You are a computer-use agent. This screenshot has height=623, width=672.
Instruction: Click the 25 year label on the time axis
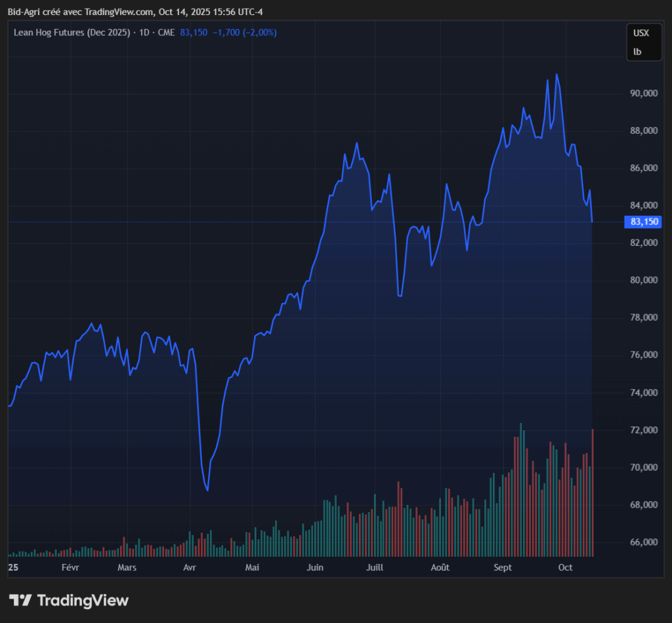(x=13, y=567)
